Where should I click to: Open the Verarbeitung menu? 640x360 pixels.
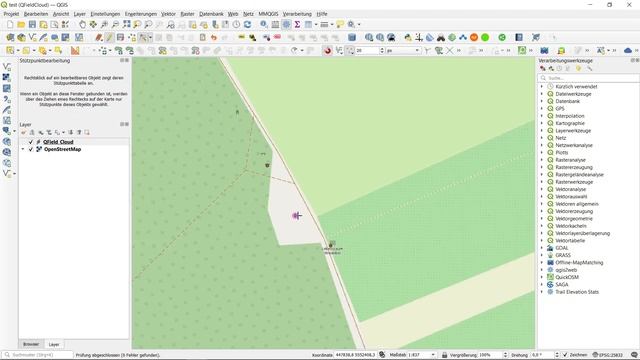[297, 14]
